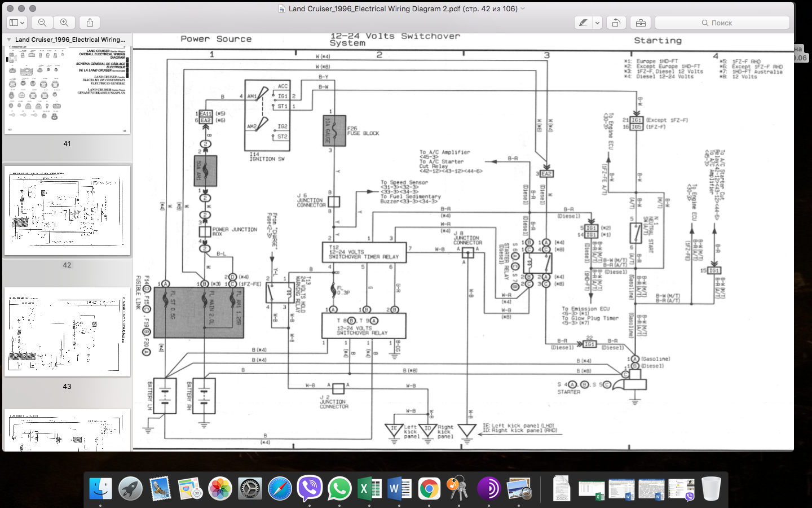Select the highlight pen tool
The width and height of the screenshot is (812, 508).
(x=583, y=23)
